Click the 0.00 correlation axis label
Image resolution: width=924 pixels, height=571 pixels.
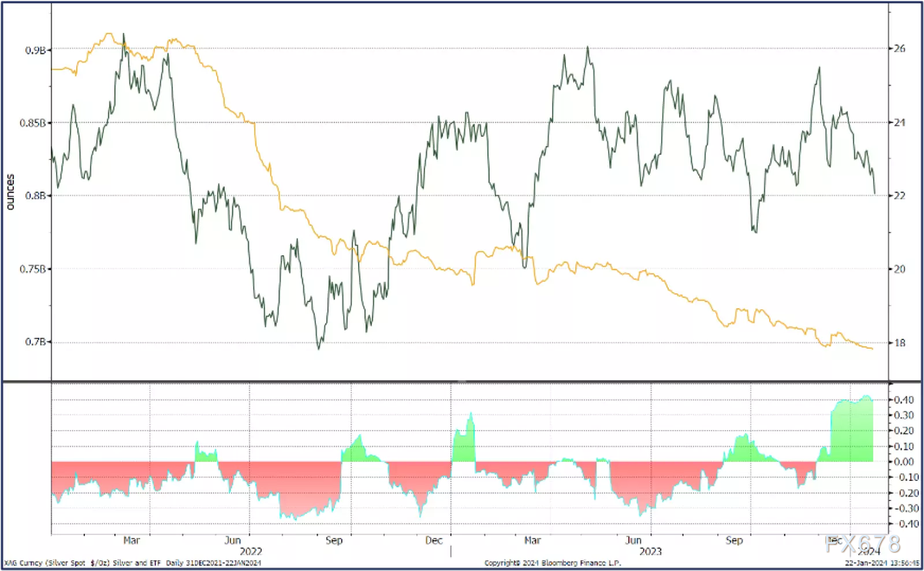(x=902, y=462)
